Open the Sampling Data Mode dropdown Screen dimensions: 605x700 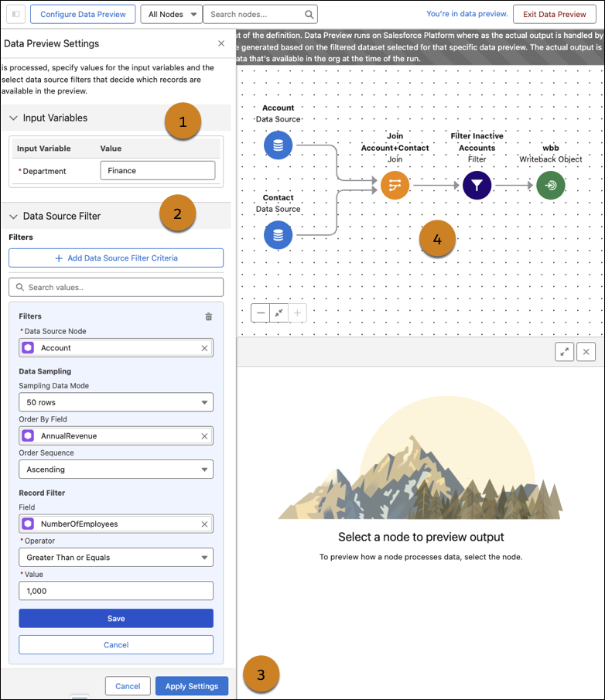tap(116, 402)
